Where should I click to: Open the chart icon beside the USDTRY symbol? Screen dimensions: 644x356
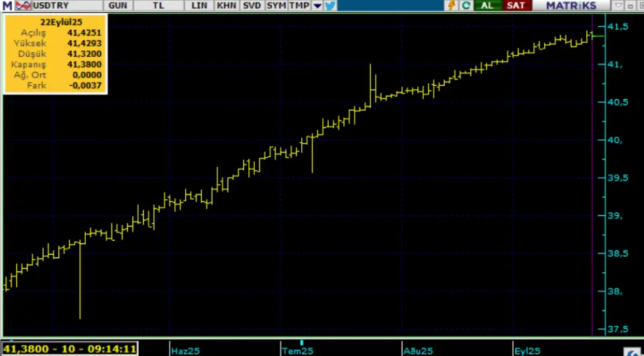click(24, 6)
